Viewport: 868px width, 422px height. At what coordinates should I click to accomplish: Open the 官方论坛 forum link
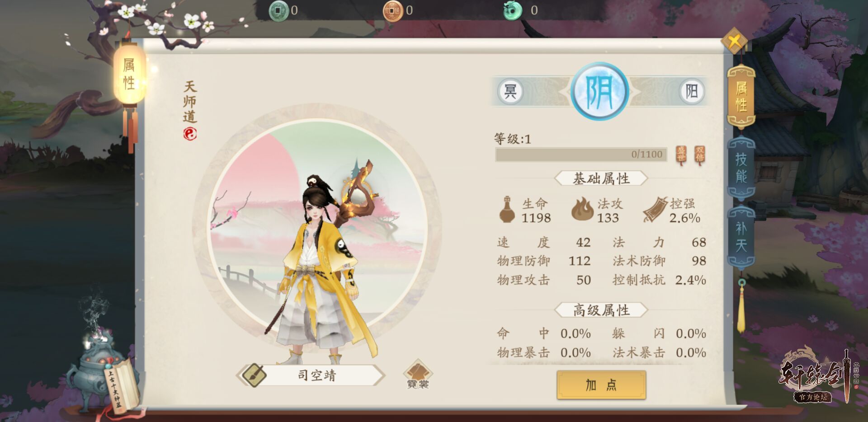point(812,397)
